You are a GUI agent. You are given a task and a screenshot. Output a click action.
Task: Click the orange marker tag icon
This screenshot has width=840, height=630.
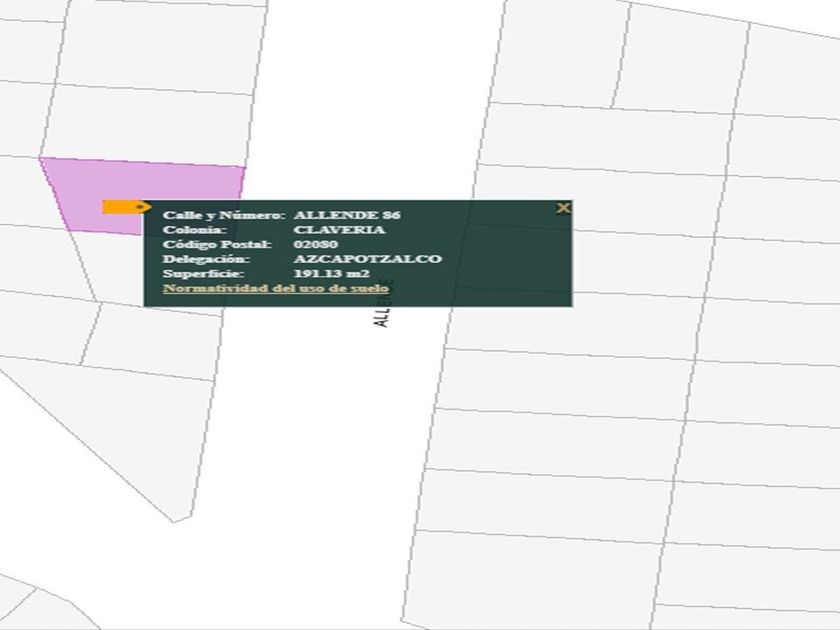[127, 207]
